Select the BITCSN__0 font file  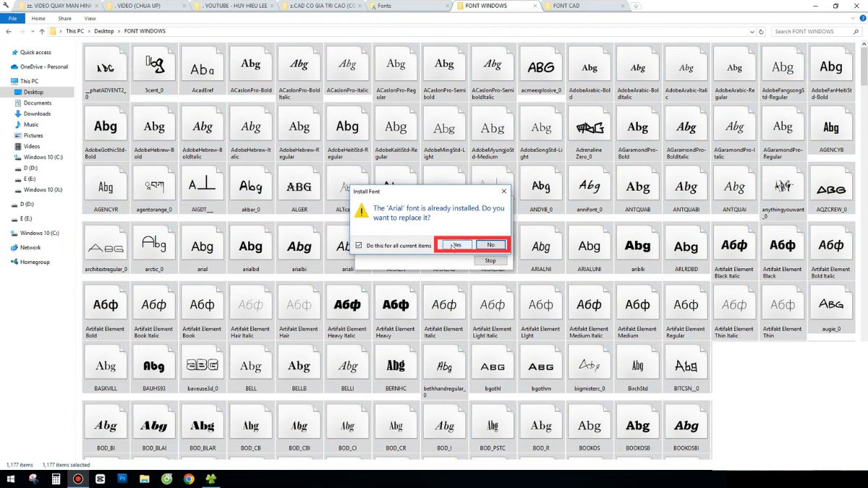(686, 369)
